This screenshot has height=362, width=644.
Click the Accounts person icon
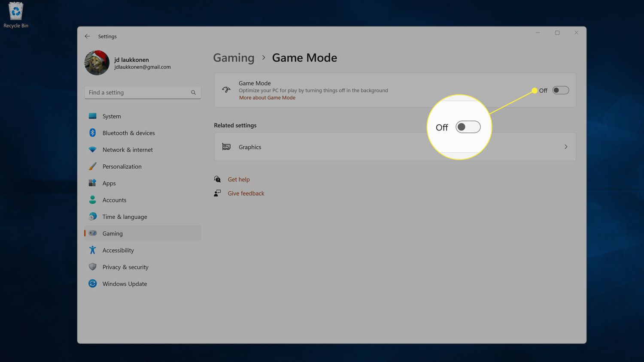coord(93,200)
